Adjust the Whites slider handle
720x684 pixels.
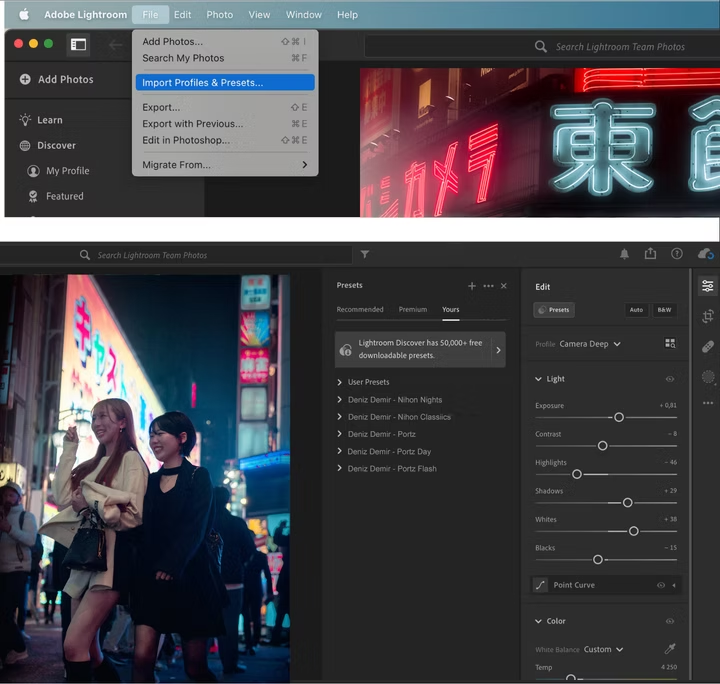(x=633, y=531)
